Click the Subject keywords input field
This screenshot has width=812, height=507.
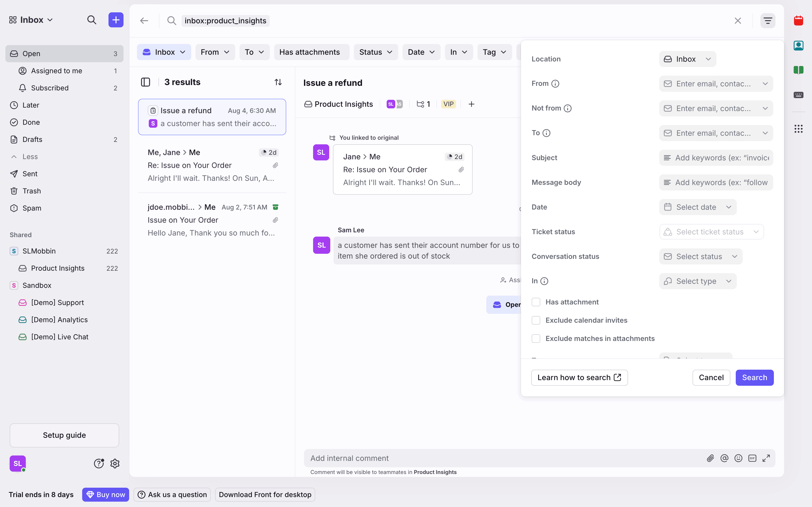[716, 158]
